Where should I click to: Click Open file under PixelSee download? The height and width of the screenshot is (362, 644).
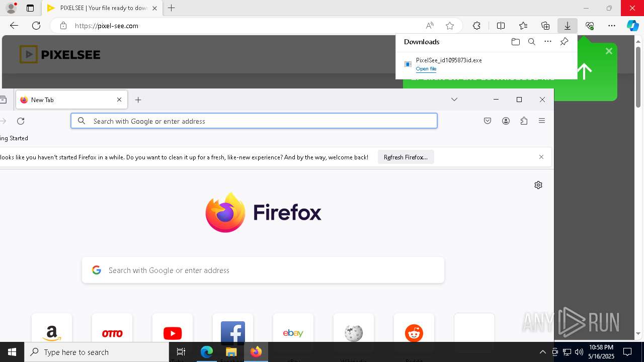click(426, 69)
